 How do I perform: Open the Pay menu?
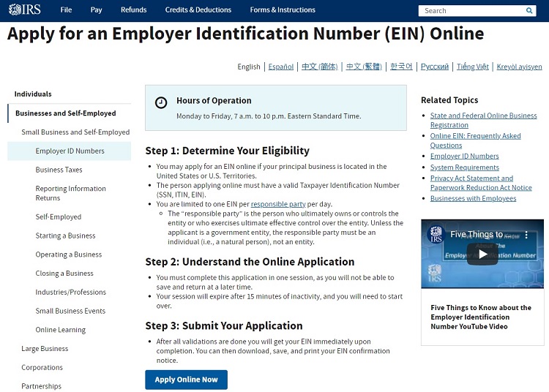[x=97, y=10]
